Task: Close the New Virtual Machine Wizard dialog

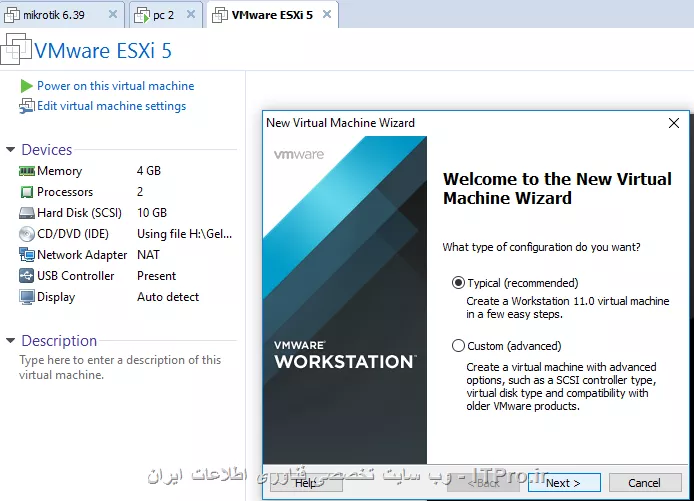Action: coord(674,123)
